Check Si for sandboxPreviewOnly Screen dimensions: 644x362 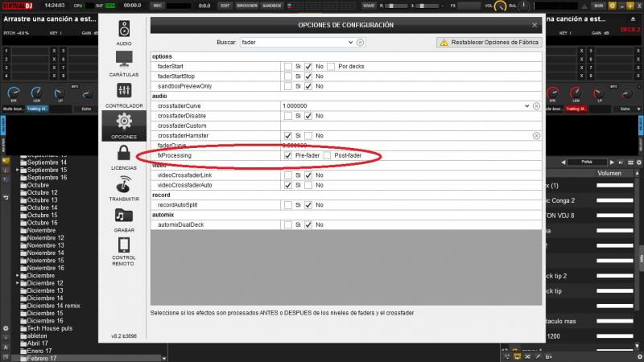(x=288, y=86)
